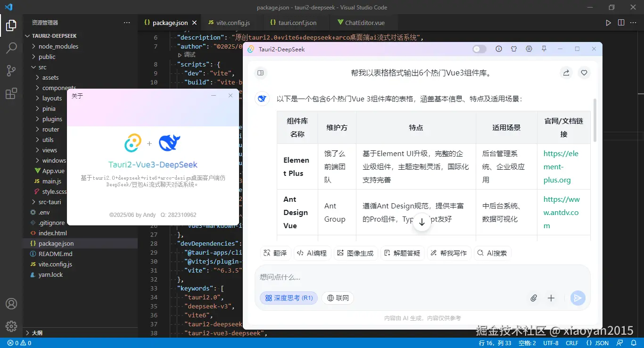Open the Search panel in VS Code sidebar
This screenshot has height=348, width=644.
(11, 48)
